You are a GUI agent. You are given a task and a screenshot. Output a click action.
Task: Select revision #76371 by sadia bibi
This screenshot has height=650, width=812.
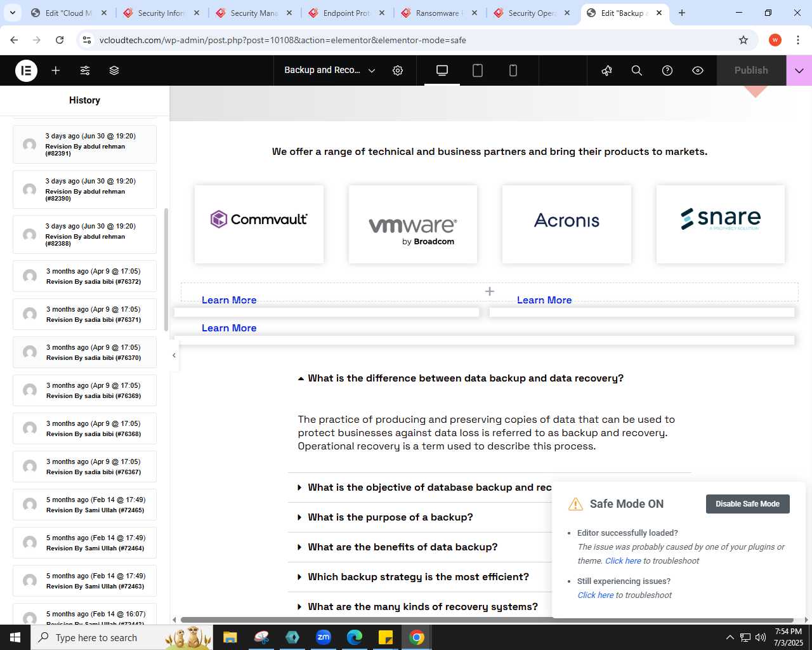click(84, 314)
